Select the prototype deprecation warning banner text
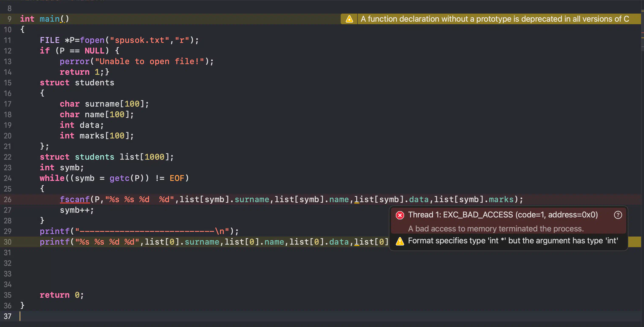The height and width of the screenshot is (327, 644). point(494,19)
